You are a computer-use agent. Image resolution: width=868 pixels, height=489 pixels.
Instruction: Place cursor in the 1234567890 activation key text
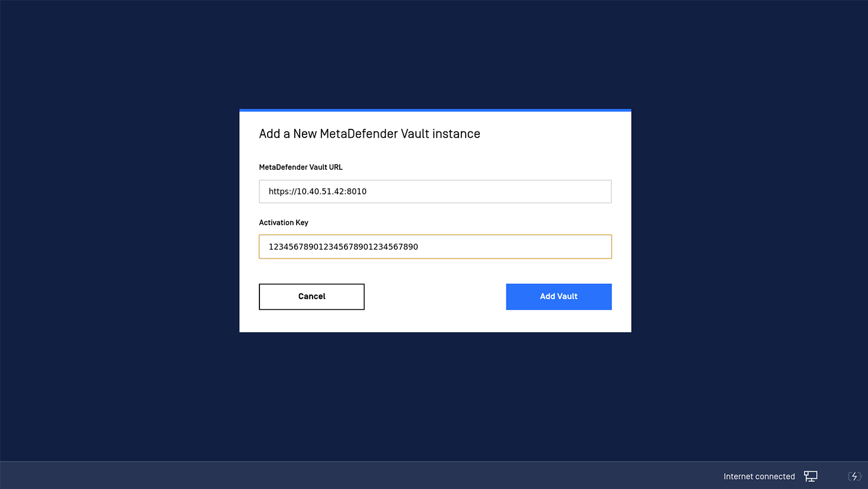tap(343, 247)
